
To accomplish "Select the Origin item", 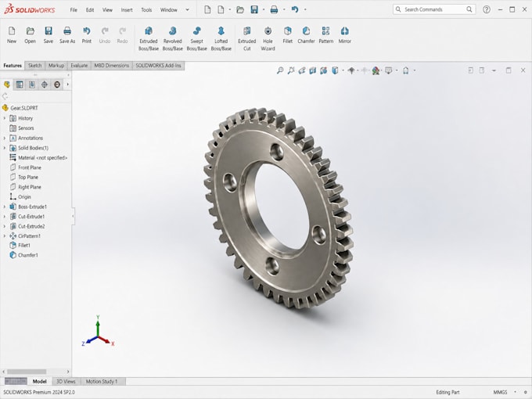I will [20, 197].
